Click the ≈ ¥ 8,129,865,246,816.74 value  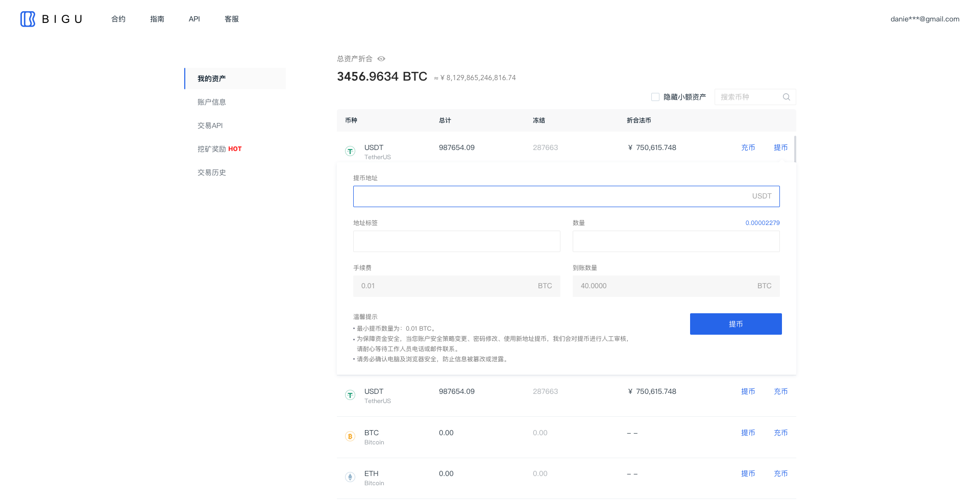[475, 78]
